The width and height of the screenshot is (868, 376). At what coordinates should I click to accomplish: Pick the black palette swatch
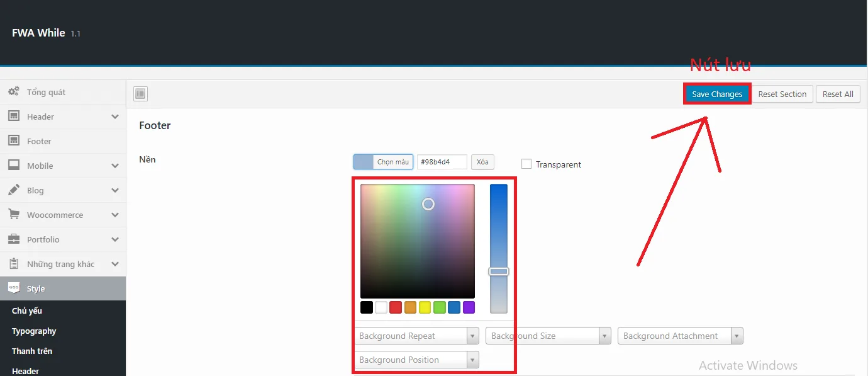[367, 307]
